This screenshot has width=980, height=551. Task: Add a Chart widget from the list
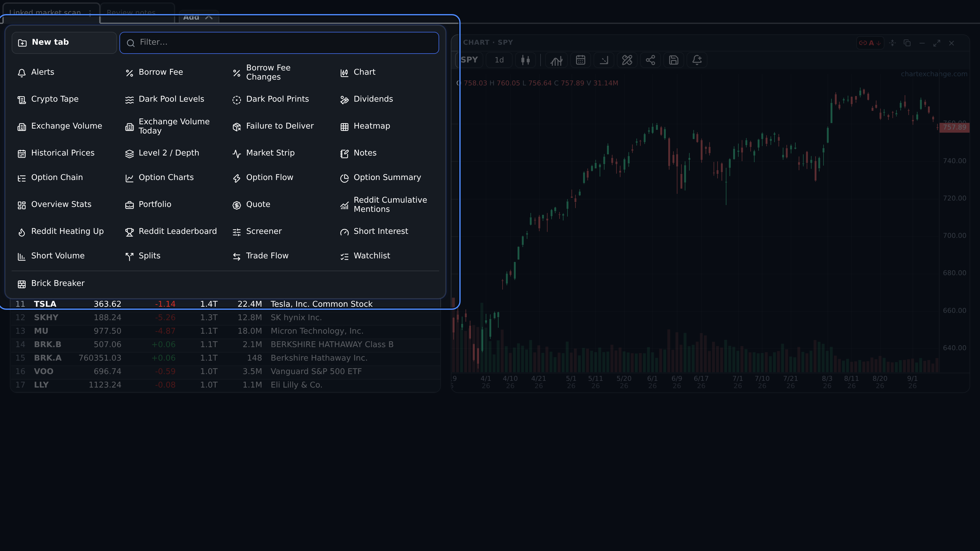click(x=358, y=72)
